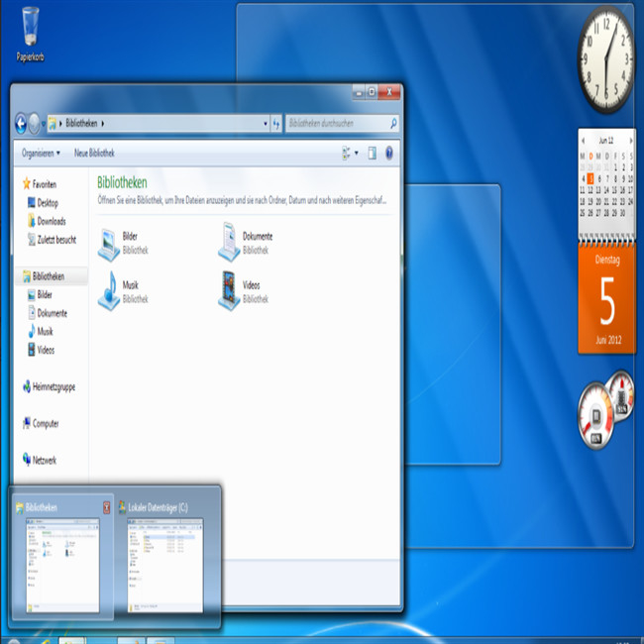This screenshot has height=644, width=644.
Task: Toggle the preview pane button
Action: [373, 154]
